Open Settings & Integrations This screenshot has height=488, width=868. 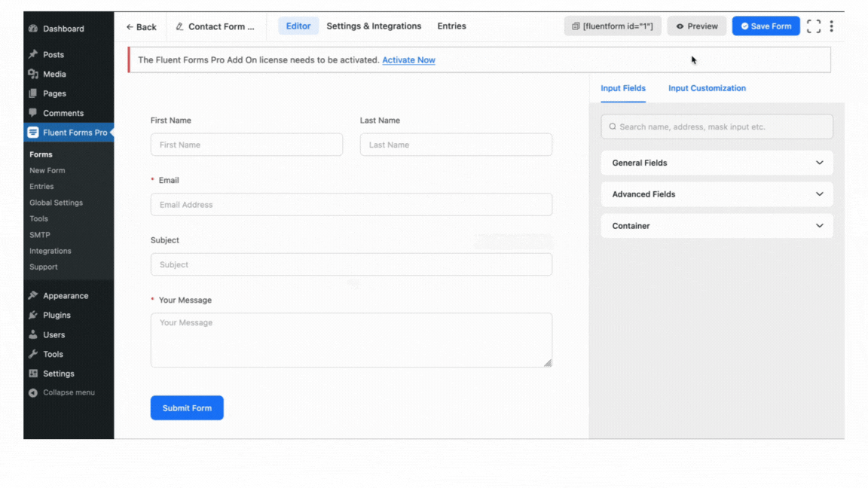coord(374,26)
